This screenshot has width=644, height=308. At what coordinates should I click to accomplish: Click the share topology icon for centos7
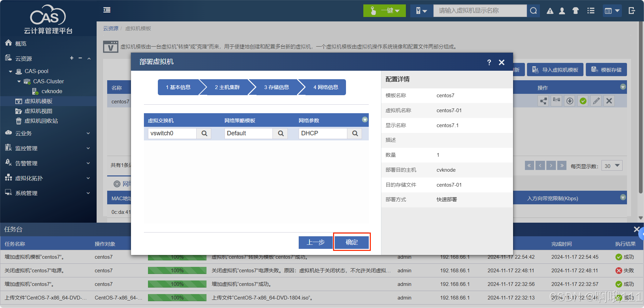[543, 101]
